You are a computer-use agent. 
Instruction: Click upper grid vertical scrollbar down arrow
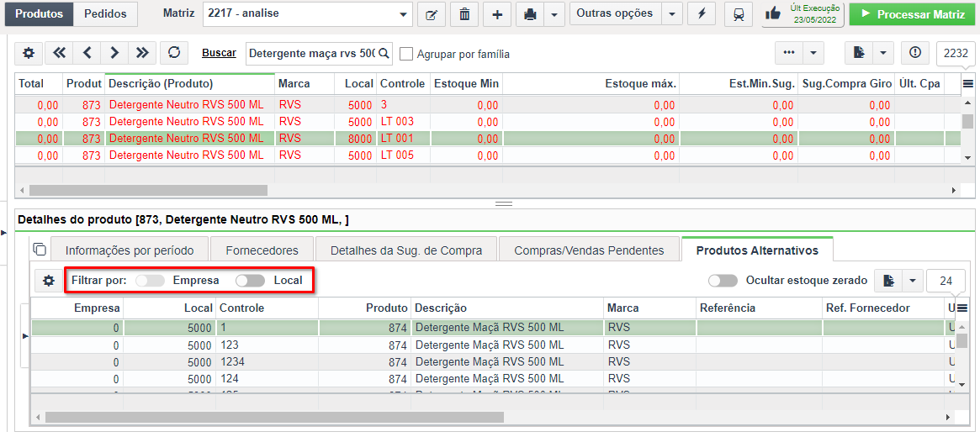(967, 157)
